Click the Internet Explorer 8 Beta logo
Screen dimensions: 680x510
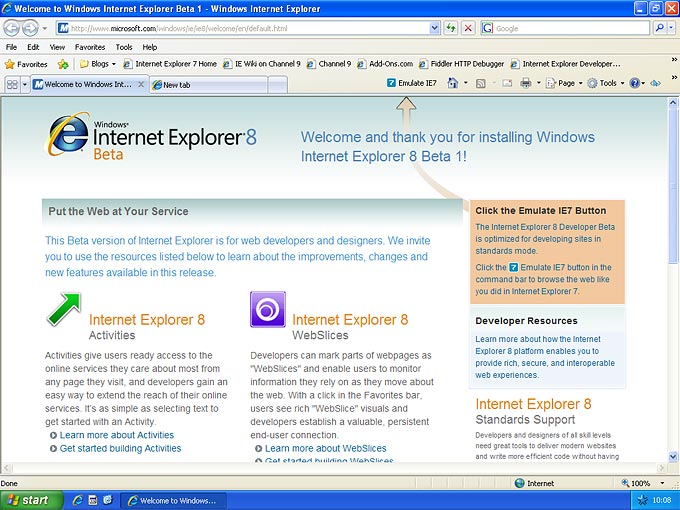tap(152, 136)
